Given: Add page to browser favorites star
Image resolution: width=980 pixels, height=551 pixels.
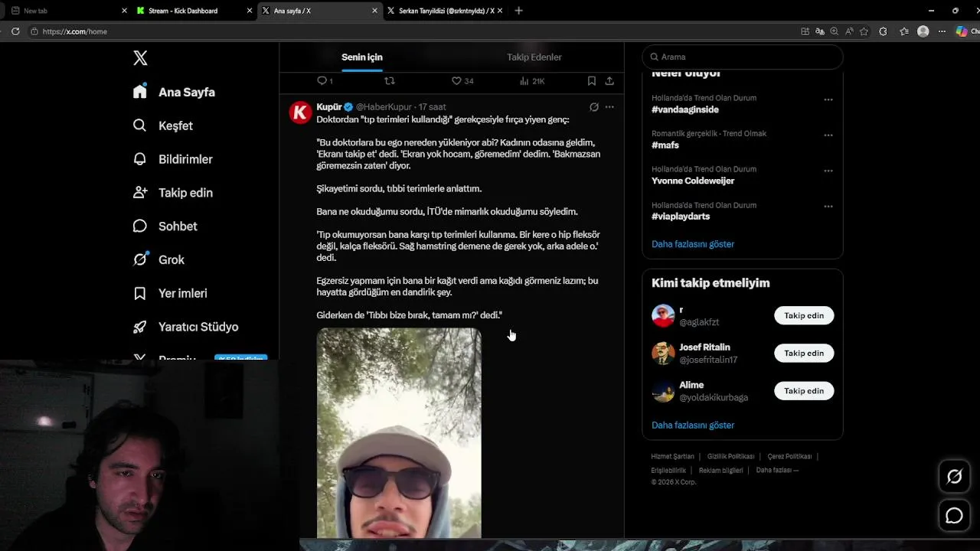Looking at the screenshot, I should (864, 31).
